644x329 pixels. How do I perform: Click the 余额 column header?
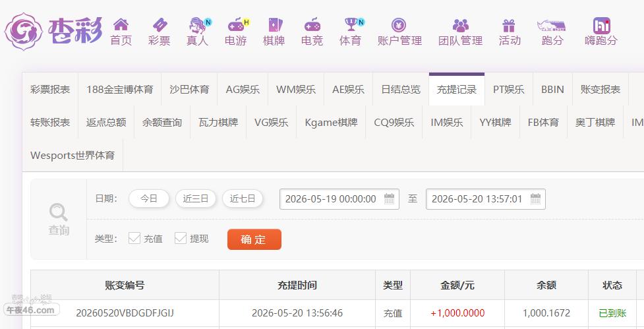click(x=546, y=285)
